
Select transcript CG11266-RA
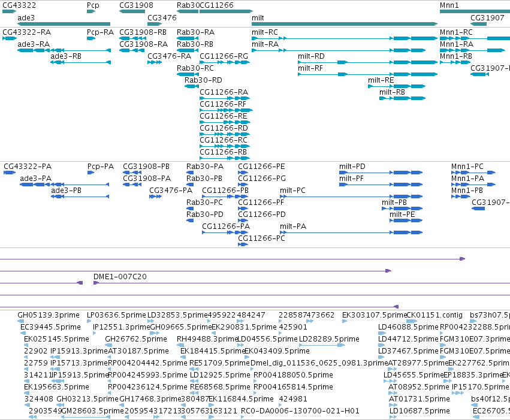[x=225, y=98]
